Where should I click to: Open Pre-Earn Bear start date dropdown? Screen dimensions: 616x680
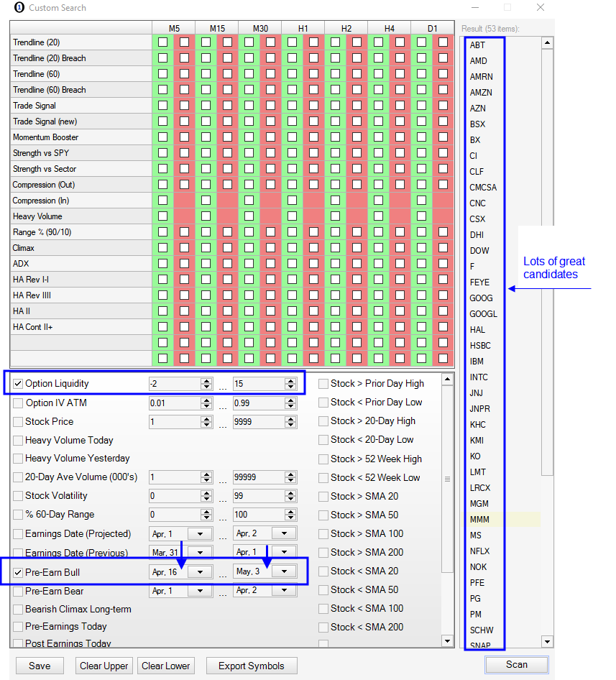pos(200,591)
